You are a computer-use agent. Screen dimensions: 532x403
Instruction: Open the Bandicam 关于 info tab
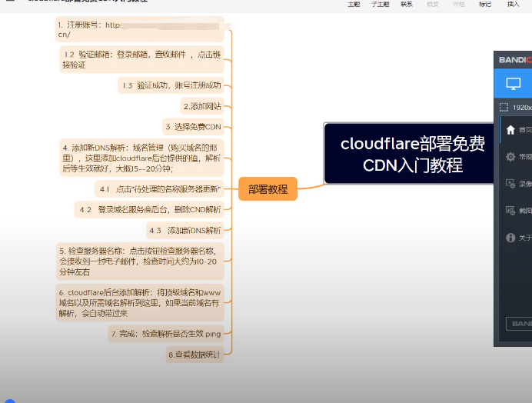pyautogui.click(x=518, y=238)
